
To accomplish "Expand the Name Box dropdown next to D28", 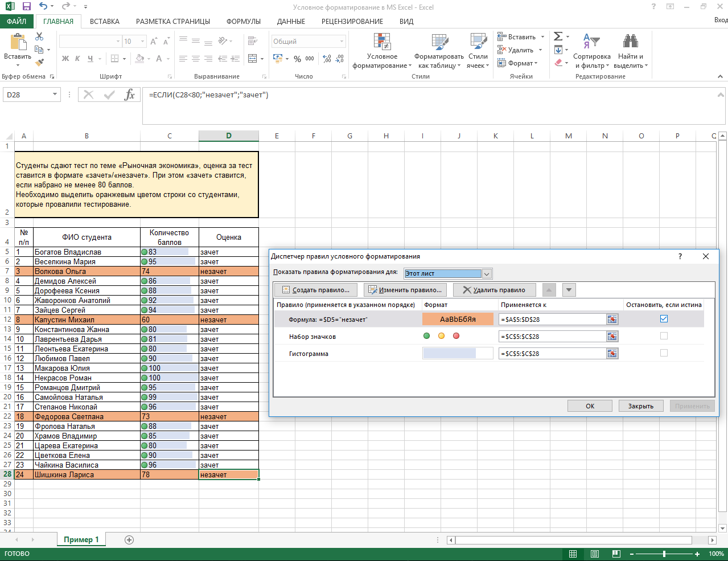I will click(x=55, y=95).
